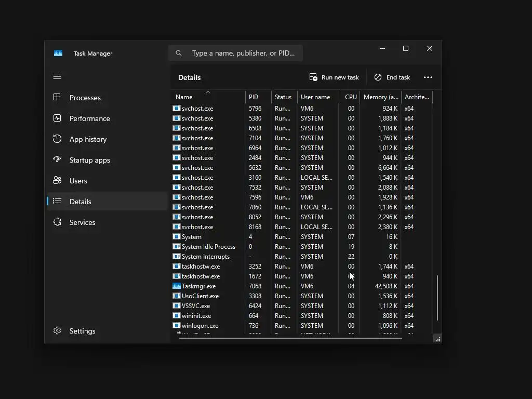Click the Processes icon in sidebar

point(57,97)
